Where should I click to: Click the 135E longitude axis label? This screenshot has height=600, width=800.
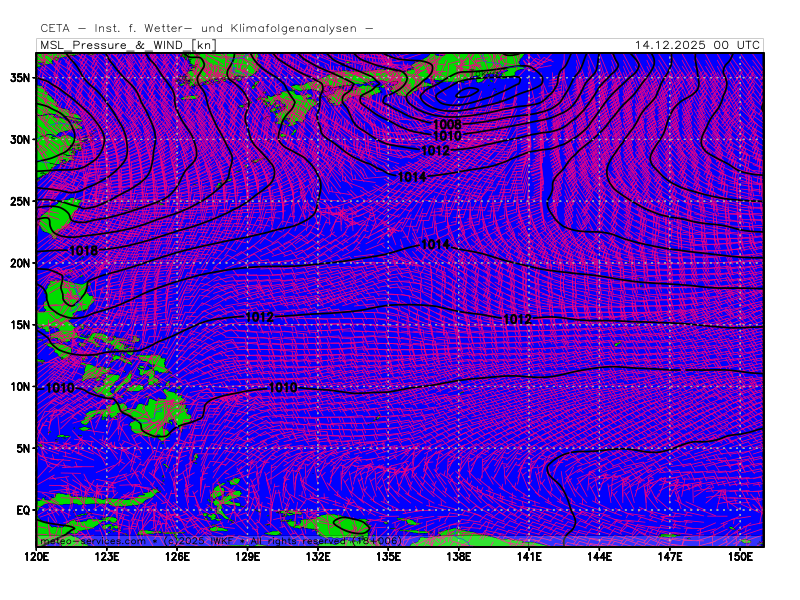[389, 556]
